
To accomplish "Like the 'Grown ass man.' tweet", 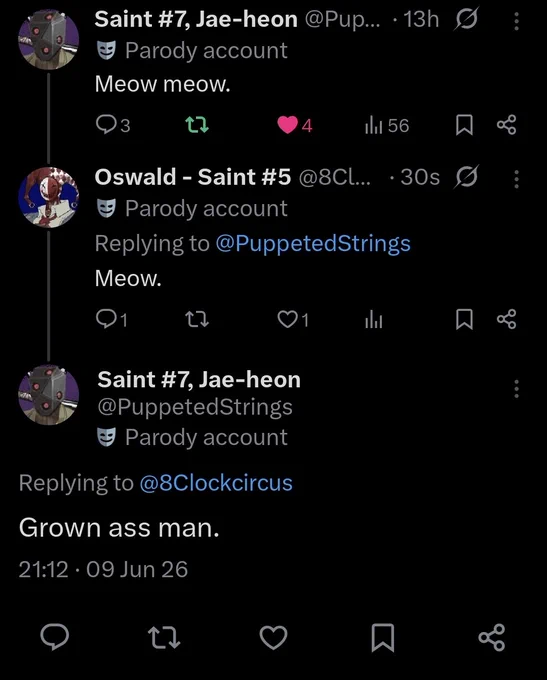I will click(273, 637).
